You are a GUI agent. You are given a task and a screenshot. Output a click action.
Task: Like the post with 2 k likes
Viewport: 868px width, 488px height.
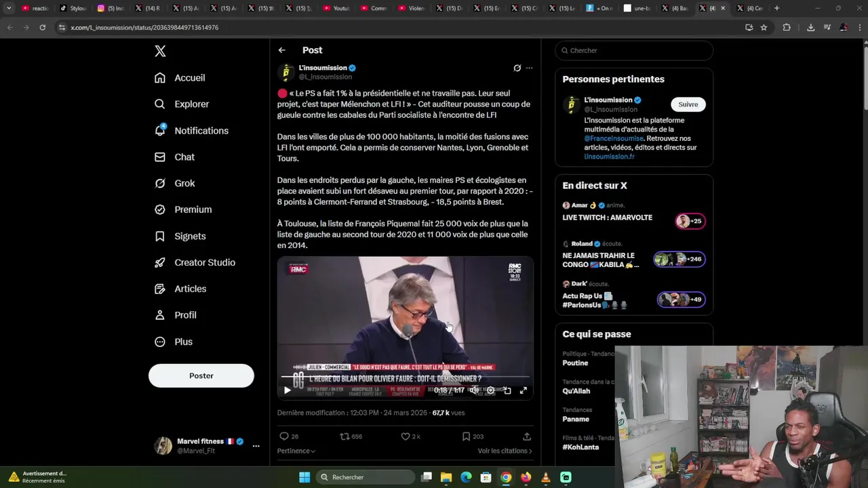(x=411, y=436)
